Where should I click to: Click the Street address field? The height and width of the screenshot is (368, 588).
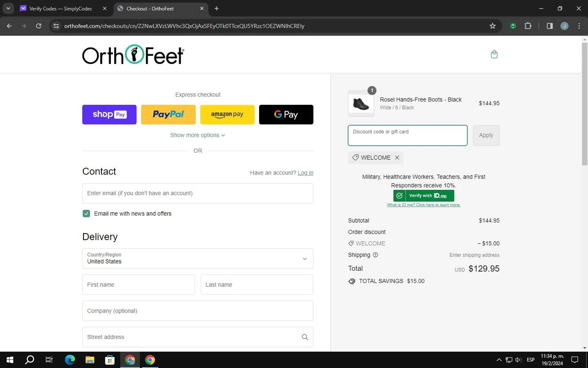[198, 337]
